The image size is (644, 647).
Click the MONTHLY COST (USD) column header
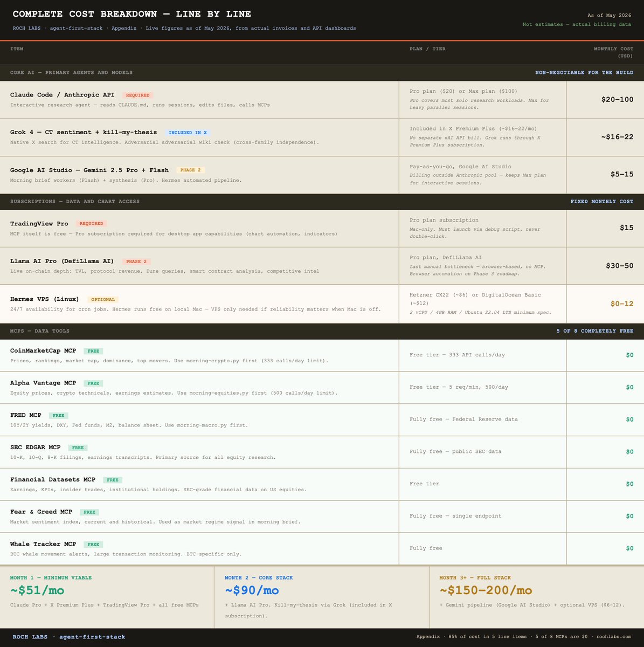pos(614,52)
